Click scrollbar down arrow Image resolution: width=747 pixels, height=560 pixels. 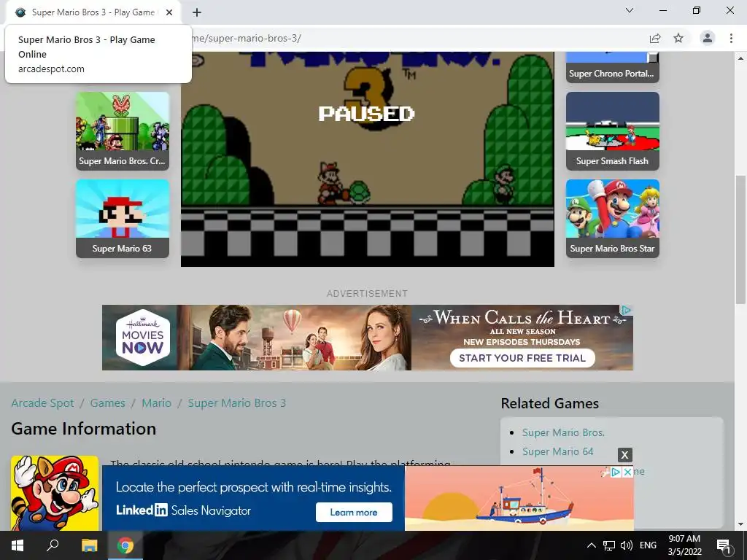pyautogui.click(x=740, y=524)
